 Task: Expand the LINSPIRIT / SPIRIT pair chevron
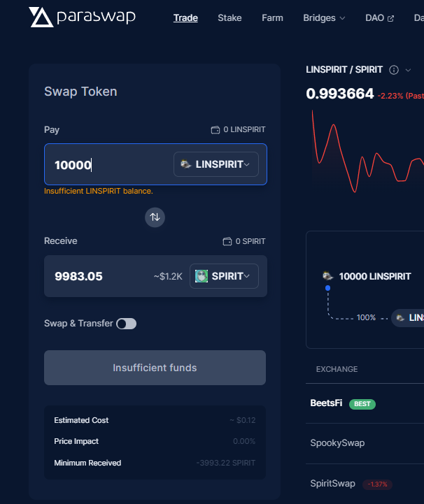click(x=408, y=70)
